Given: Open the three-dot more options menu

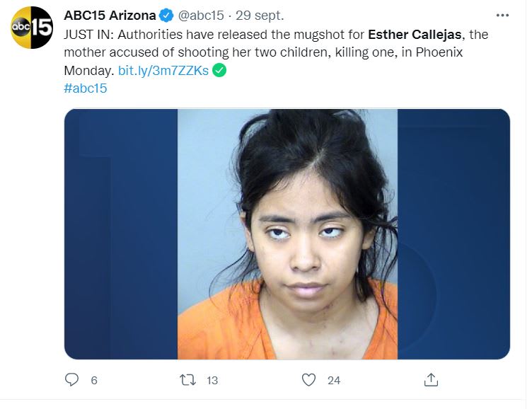Looking at the screenshot, I should [x=502, y=16].
